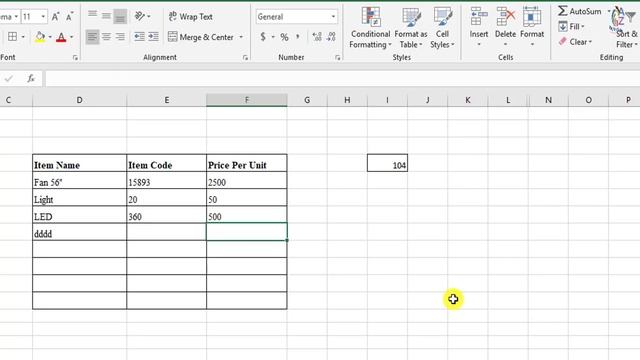Image resolution: width=640 pixels, height=360 pixels.
Task: Open the font color palette arrow
Action: click(71, 37)
